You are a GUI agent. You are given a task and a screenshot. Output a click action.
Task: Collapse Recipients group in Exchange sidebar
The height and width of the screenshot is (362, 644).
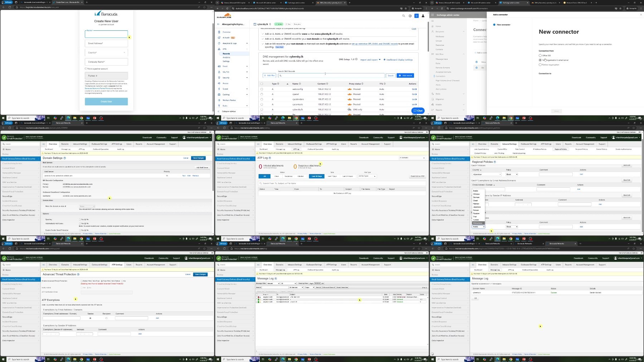464,32
